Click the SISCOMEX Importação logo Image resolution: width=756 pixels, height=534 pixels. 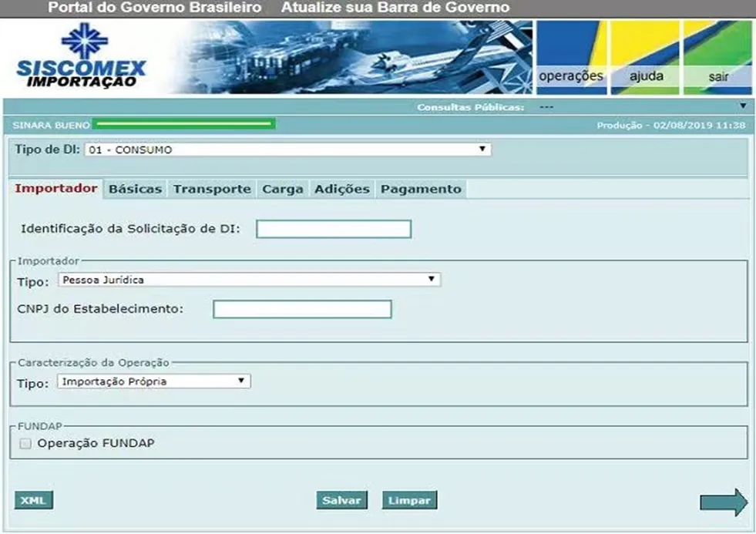pos(79,59)
